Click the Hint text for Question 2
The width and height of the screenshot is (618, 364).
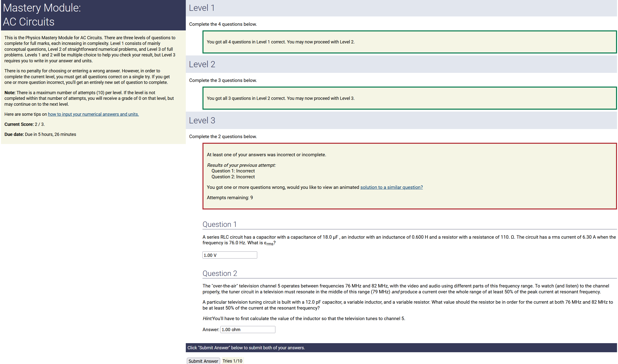click(x=304, y=319)
